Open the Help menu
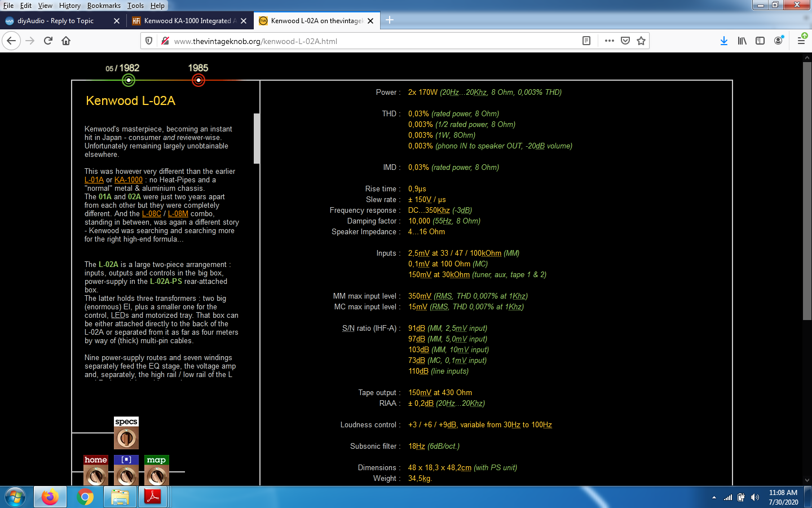 (x=157, y=6)
